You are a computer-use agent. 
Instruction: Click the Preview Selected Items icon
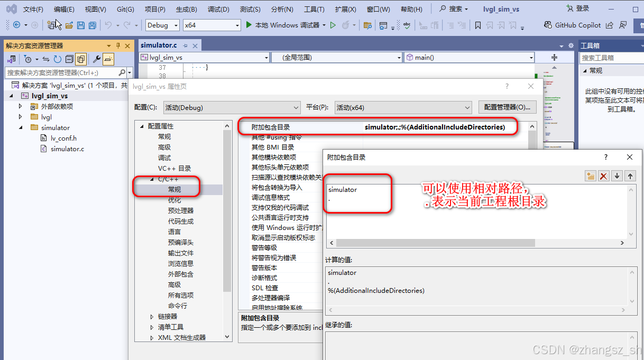click(108, 59)
